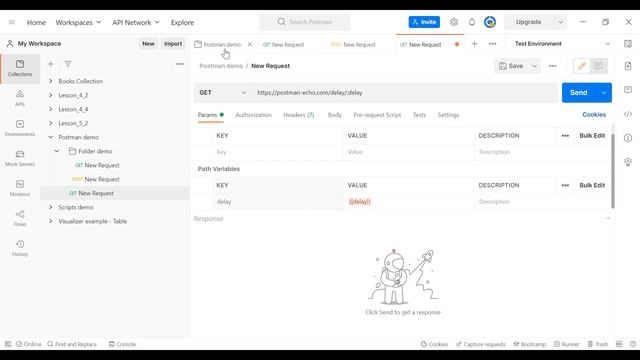Create new collection with plus icon

click(x=51, y=64)
